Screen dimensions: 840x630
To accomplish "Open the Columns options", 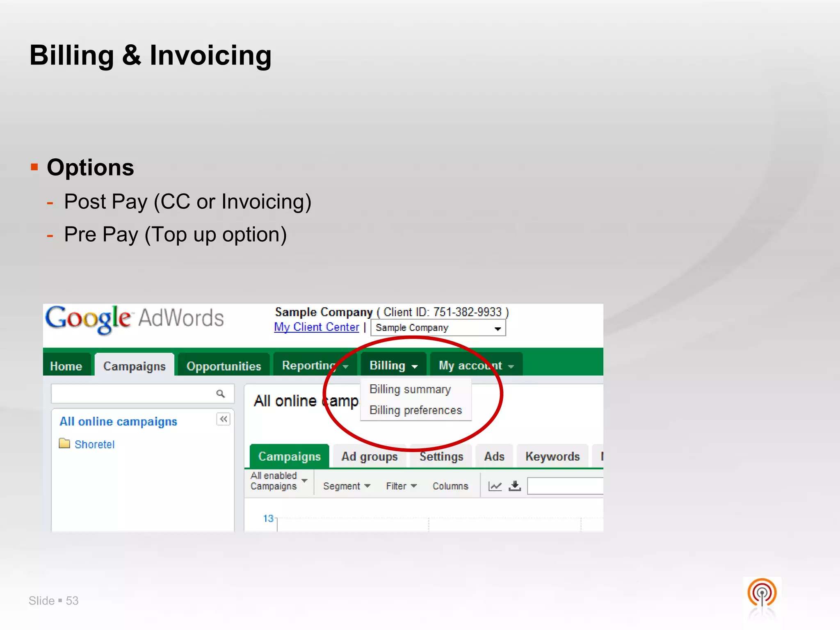I will click(x=450, y=486).
